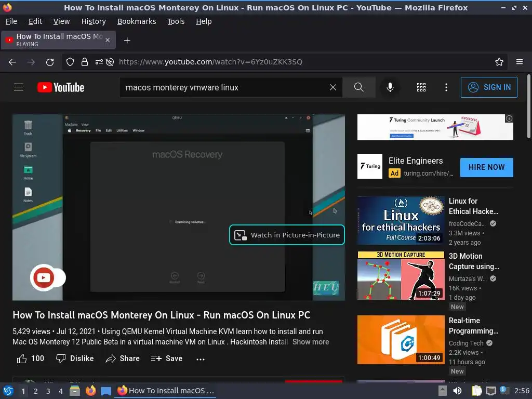Open the tray icon with the blue update badge
This screenshot has height=399, width=532.
pyautogui.click(x=504, y=390)
